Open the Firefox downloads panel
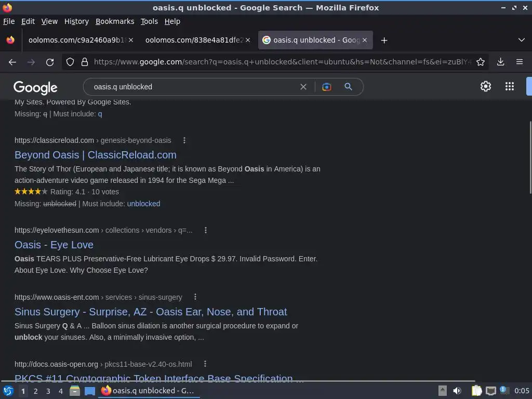Screen dimensions: 532x399 [x=500, y=62]
